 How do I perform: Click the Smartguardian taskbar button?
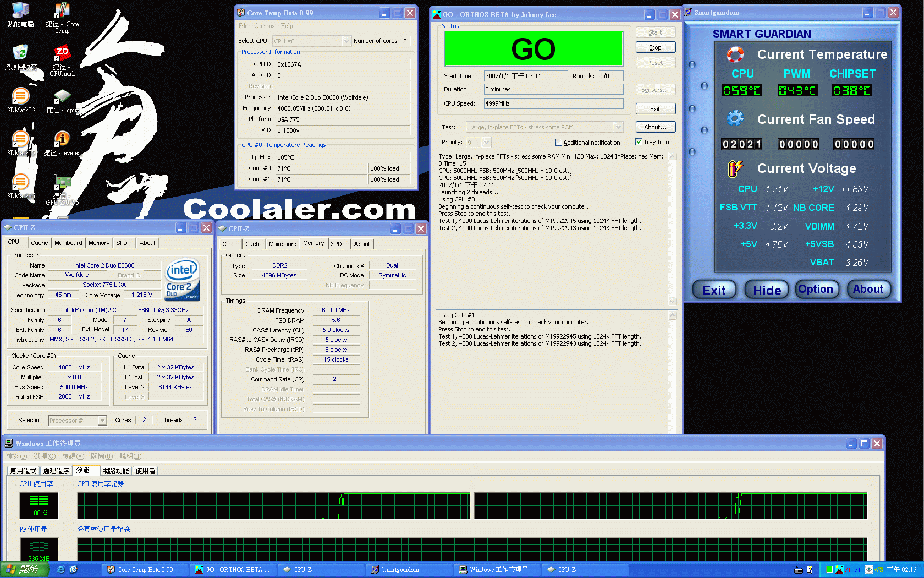409,570
